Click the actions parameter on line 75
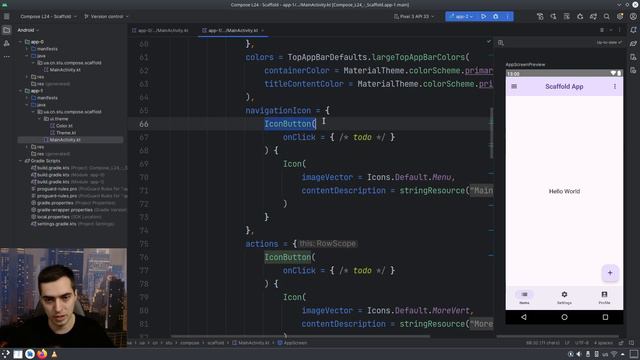Image resolution: width=640 pixels, height=360 pixels. (262, 244)
